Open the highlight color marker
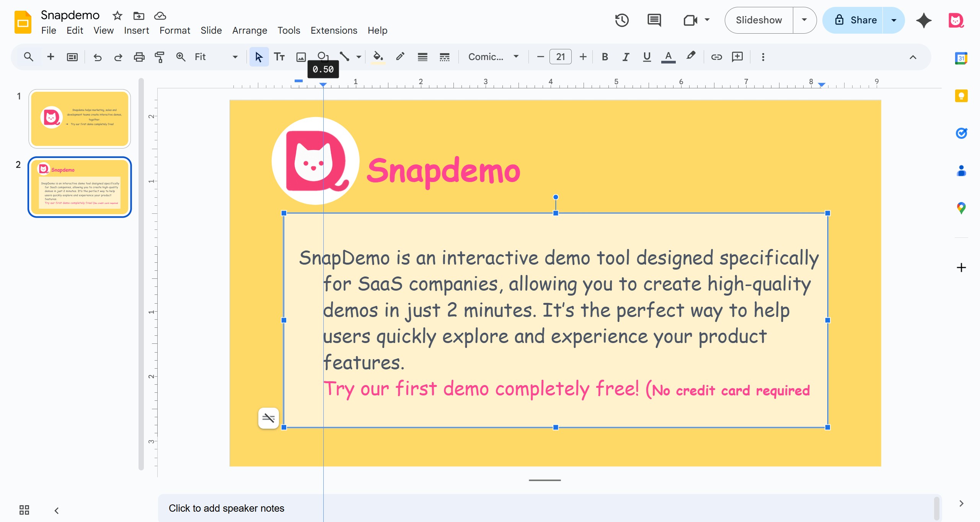 click(x=691, y=56)
